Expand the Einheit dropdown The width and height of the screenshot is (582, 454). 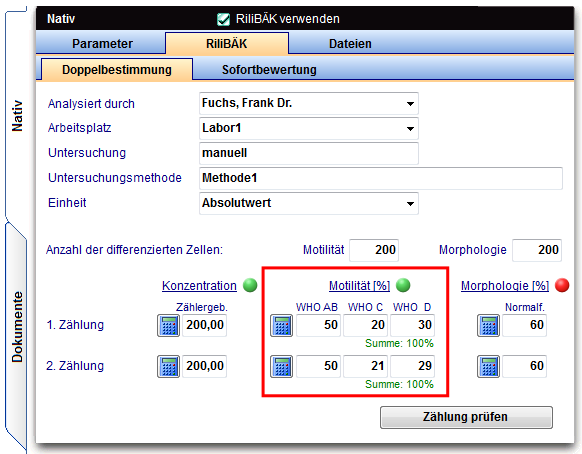410,203
